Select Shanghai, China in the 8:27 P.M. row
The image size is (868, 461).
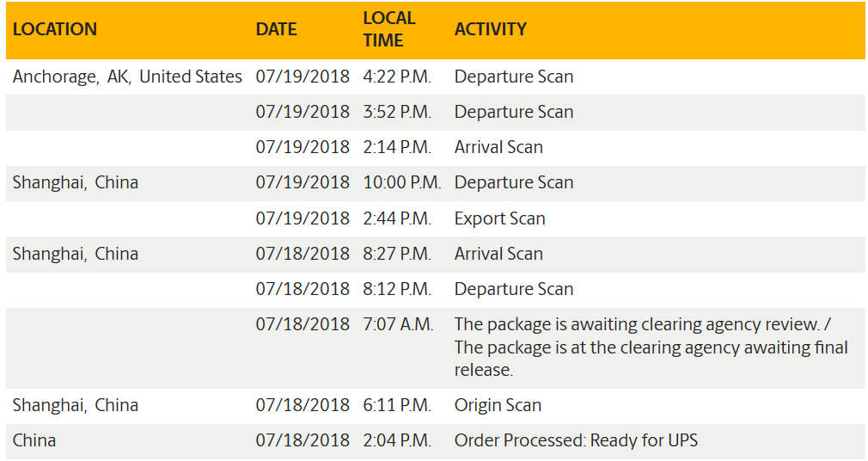(x=76, y=254)
